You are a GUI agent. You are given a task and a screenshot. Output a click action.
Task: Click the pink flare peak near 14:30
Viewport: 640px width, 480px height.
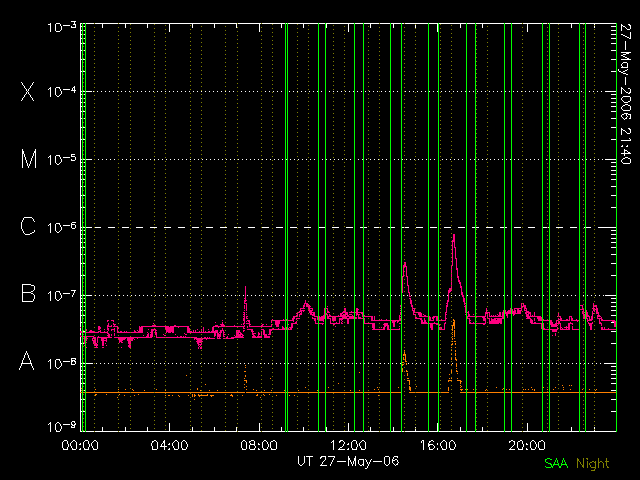point(404,264)
